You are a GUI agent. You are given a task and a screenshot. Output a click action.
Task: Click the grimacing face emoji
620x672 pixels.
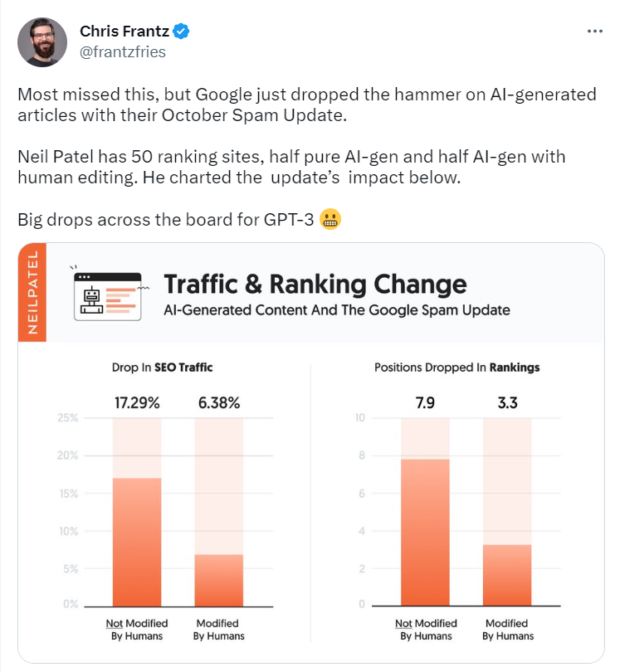coord(330,219)
